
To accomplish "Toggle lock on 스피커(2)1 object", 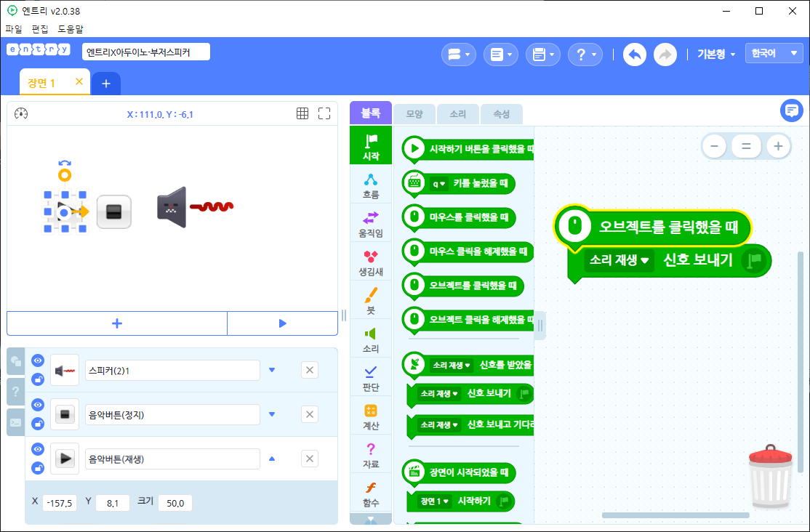I will pos(38,379).
